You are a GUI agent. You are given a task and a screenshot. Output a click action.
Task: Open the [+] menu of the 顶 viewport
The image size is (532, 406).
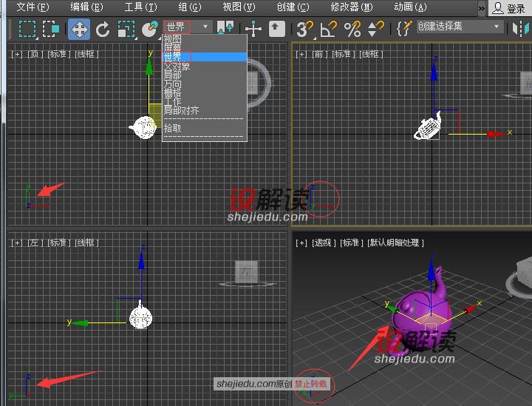(x=16, y=54)
